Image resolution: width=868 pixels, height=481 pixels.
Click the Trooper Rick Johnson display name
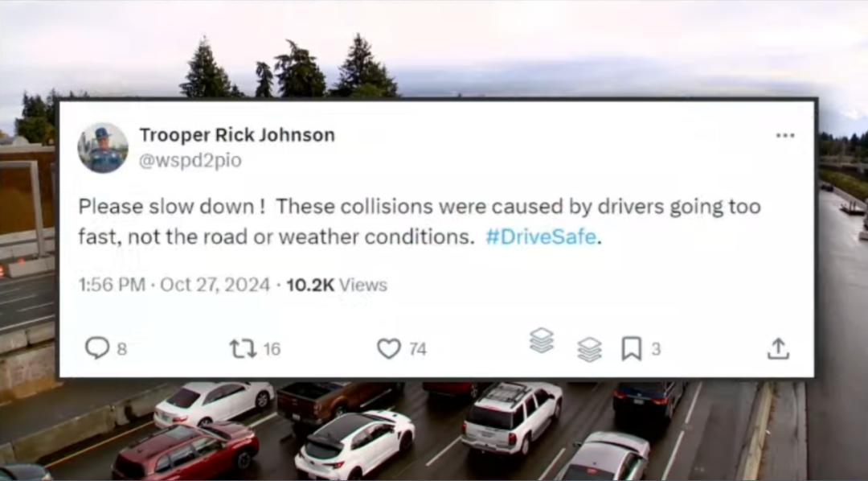[x=237, y=134]
